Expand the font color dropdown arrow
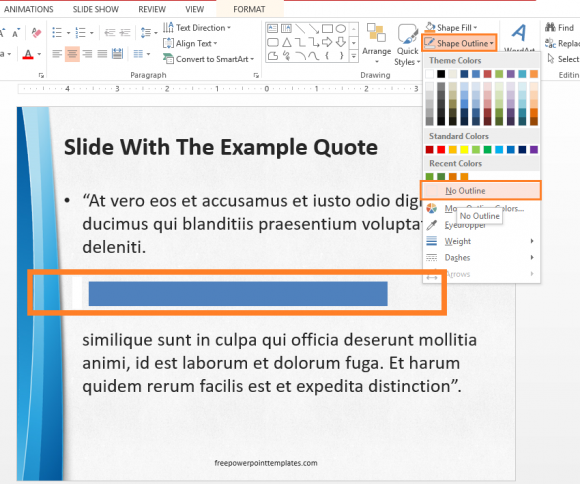 tap(39, 55)
